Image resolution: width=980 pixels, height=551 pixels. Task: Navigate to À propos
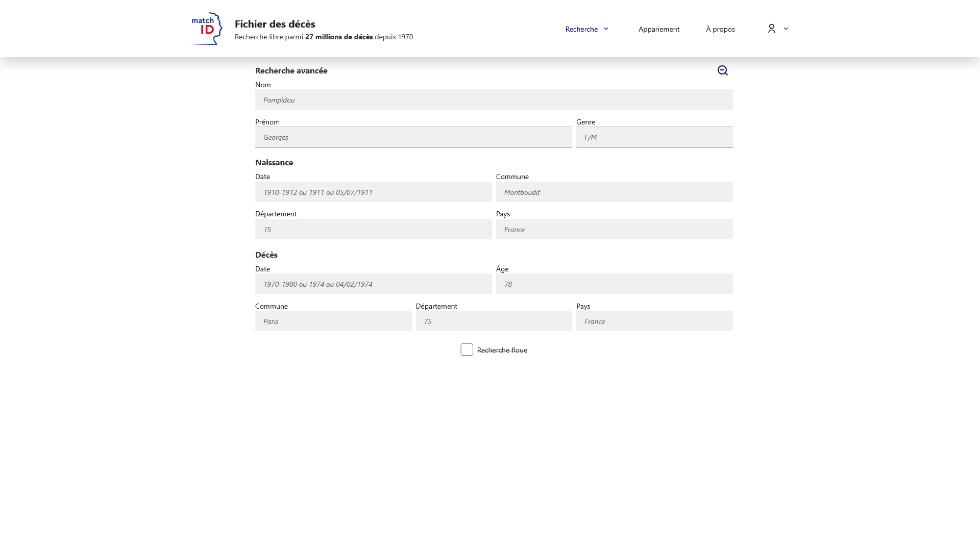[x=720, y=29]
